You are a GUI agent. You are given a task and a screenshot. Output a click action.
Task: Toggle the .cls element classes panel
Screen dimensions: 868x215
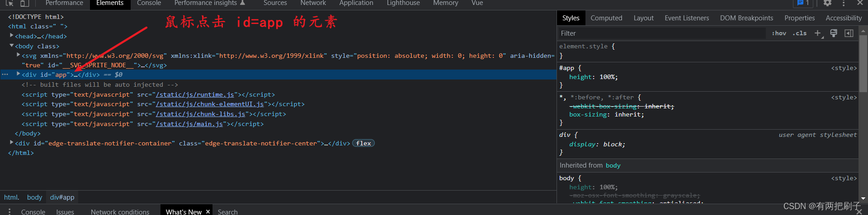tap(799, 33)
